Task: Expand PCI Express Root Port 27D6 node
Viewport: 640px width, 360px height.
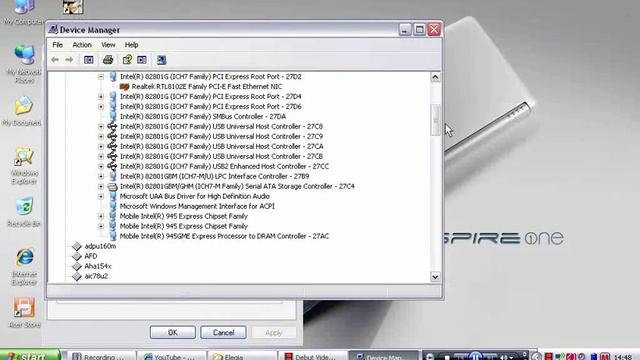Action: 101,107
